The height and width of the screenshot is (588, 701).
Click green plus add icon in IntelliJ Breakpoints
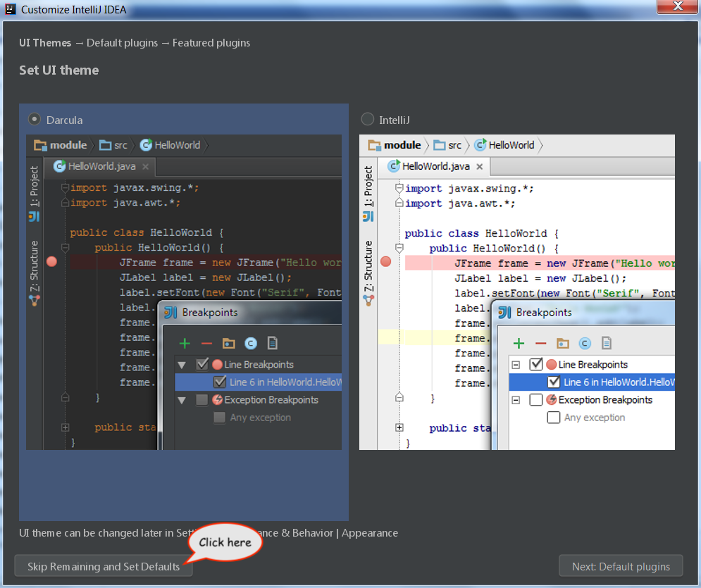(519, 343)
